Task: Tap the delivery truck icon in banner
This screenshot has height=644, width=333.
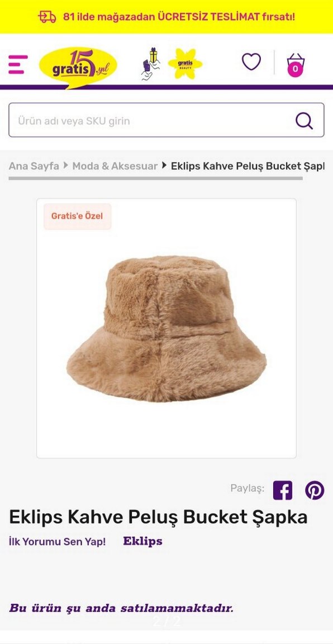Action: click(x=47, y=17)
